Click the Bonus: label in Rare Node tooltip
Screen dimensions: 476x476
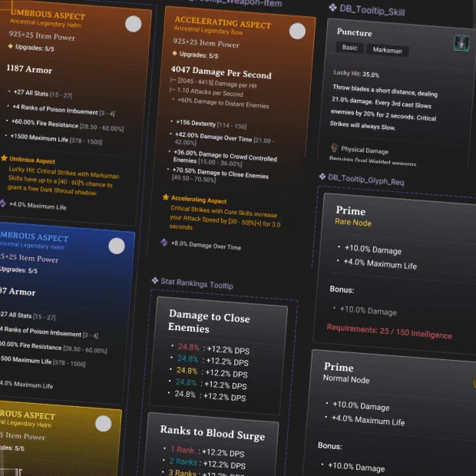click(x=342, y=289)
